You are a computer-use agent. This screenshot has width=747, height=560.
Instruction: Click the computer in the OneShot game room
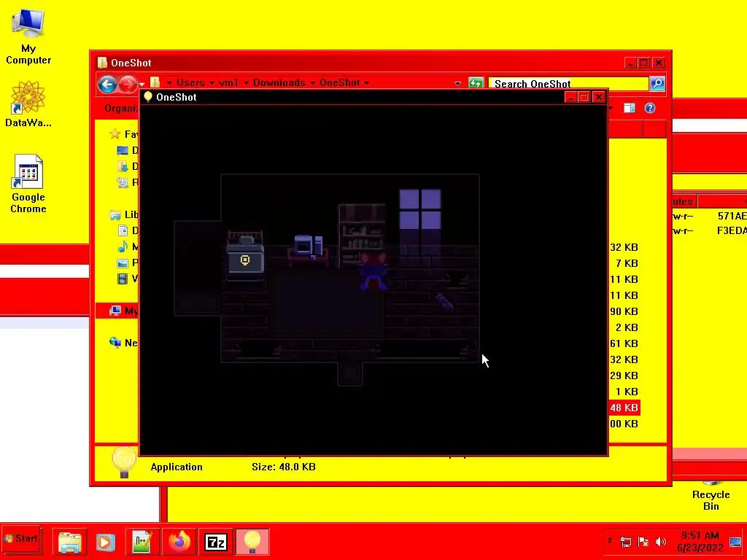(x=308, y=247)
